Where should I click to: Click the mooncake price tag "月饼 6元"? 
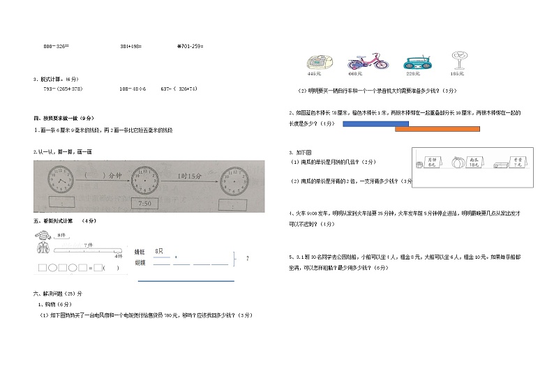[x=432, y=162]
